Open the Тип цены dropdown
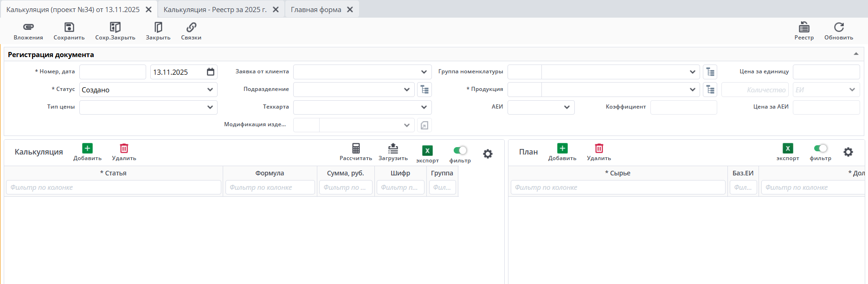This screenshot has width=868, height=284. pyautogui.click(x=210, y=107)
